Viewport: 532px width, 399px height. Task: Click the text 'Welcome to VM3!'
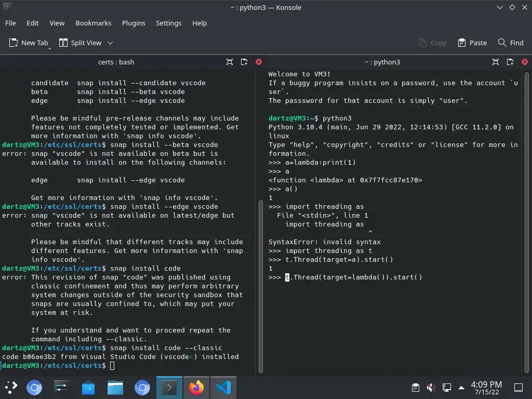pos(299,74)
